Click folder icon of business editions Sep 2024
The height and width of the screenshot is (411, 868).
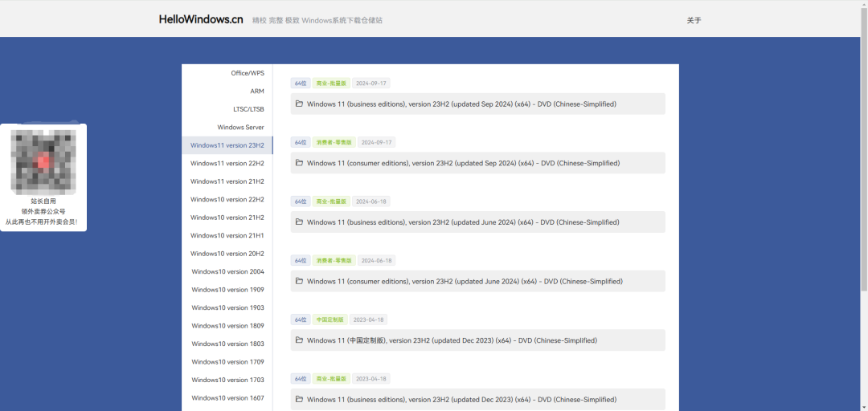tap(299, 104)
